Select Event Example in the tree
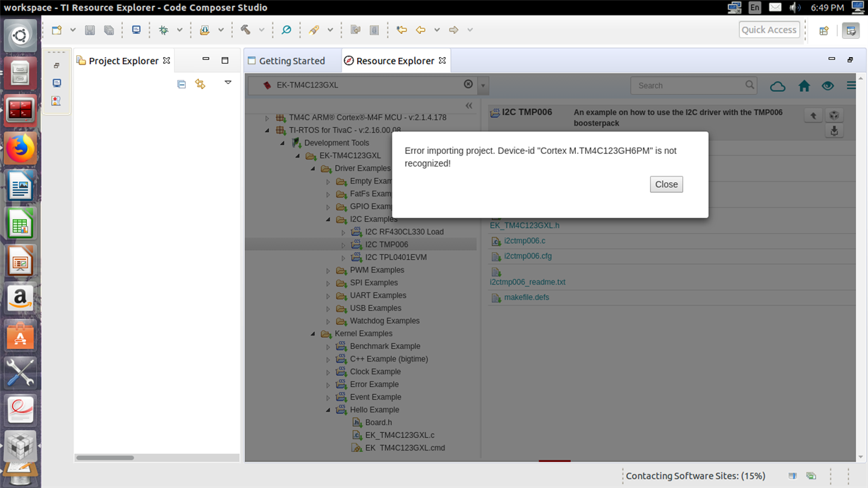868x488 pixels. (x=375, y=397)
